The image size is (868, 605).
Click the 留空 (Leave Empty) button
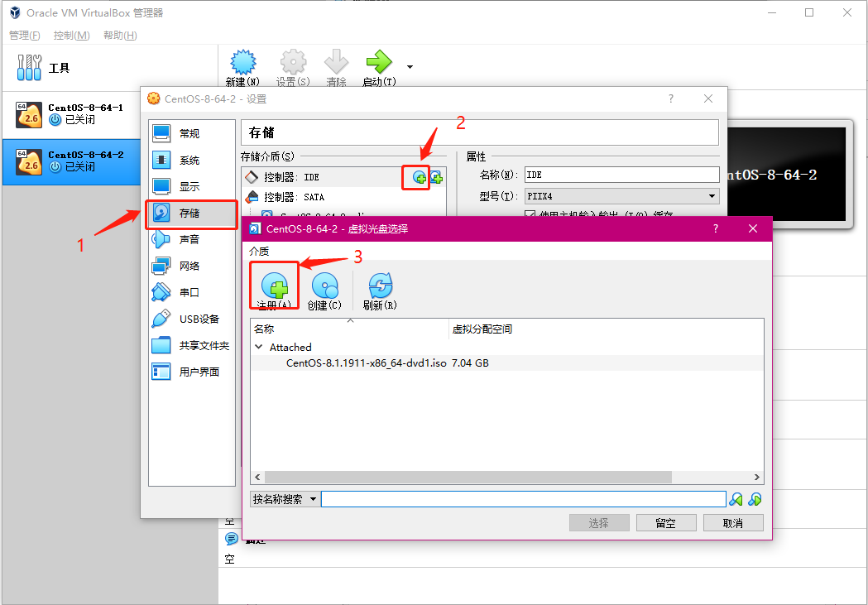666,522
